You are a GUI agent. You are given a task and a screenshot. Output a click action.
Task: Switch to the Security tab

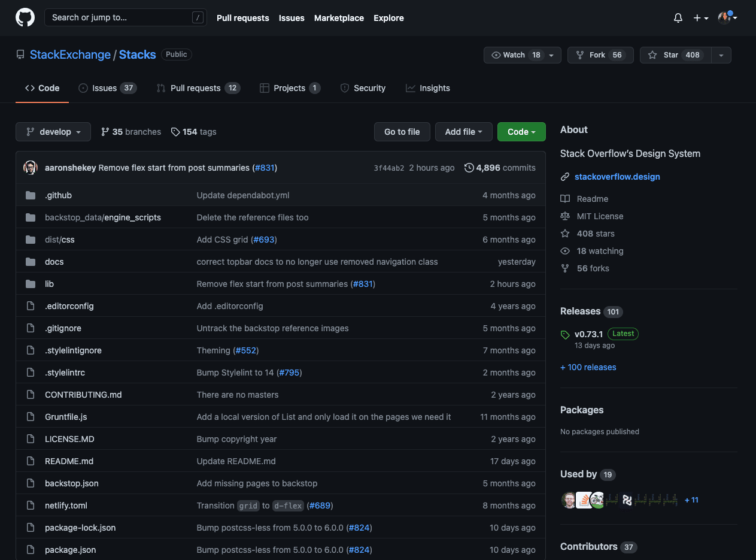[363, 88]
